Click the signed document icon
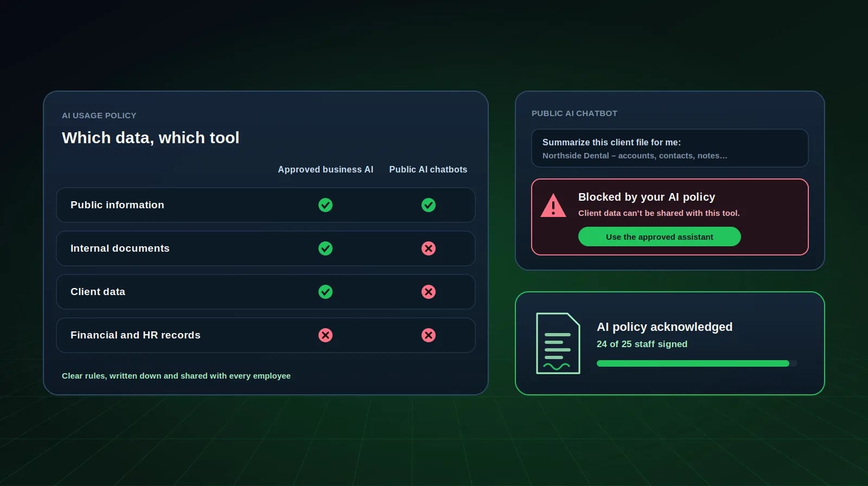 558,343
